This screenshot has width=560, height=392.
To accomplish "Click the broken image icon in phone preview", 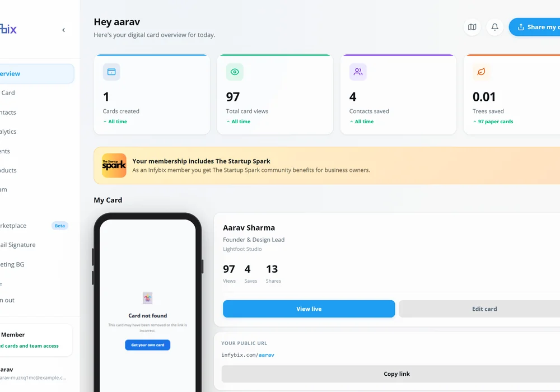I will [147, 298].
